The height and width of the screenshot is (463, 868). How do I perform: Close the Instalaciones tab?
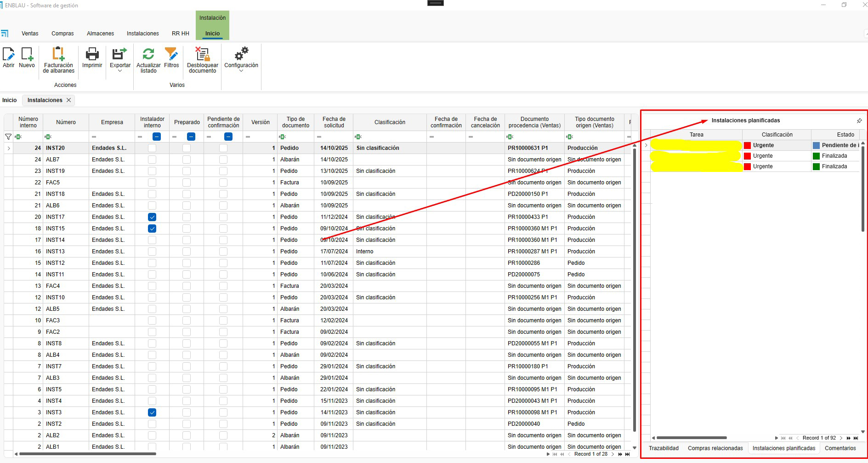(68, 100)
